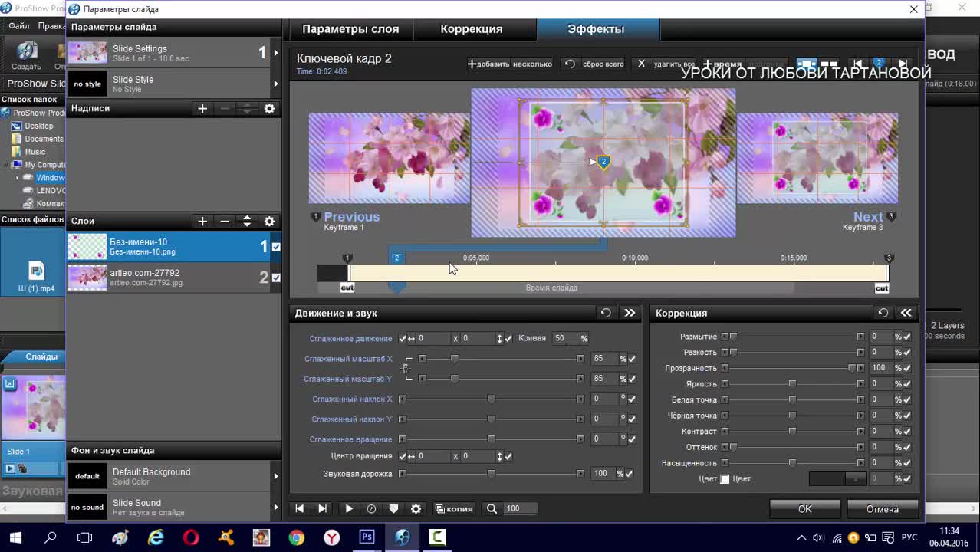Viewport: 980px width, 552px height.
Task: Toggle the Размытие keyframe checkbox
Action: (907, 337)
